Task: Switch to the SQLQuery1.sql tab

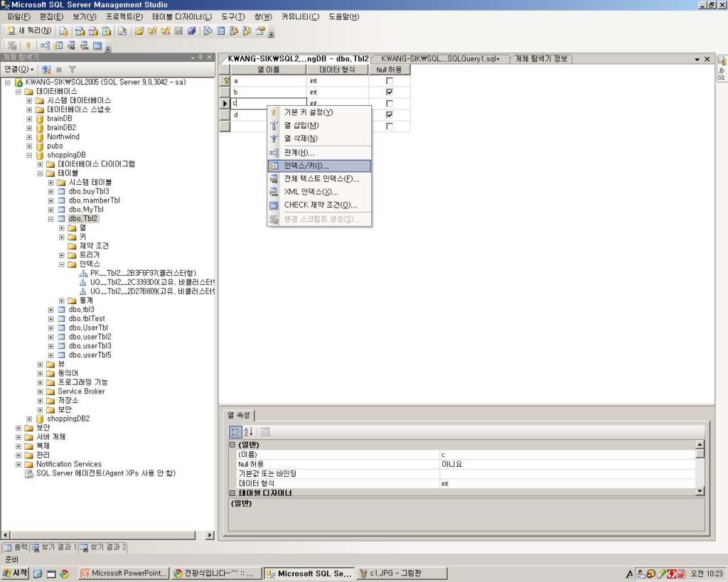Action: point(440,59)
